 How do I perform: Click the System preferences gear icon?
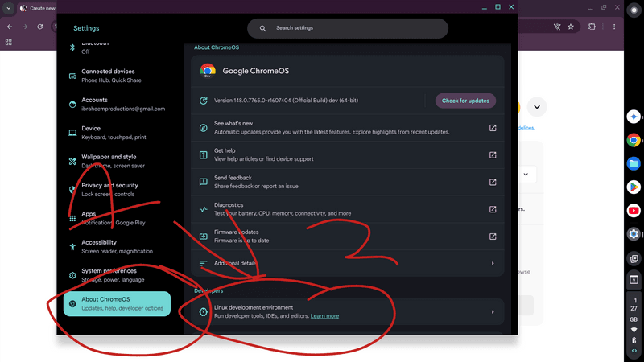(72, 275)
